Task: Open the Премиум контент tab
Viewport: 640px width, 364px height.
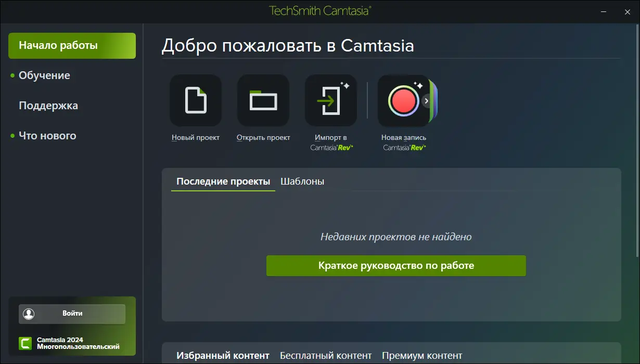Action: point(422,355)
